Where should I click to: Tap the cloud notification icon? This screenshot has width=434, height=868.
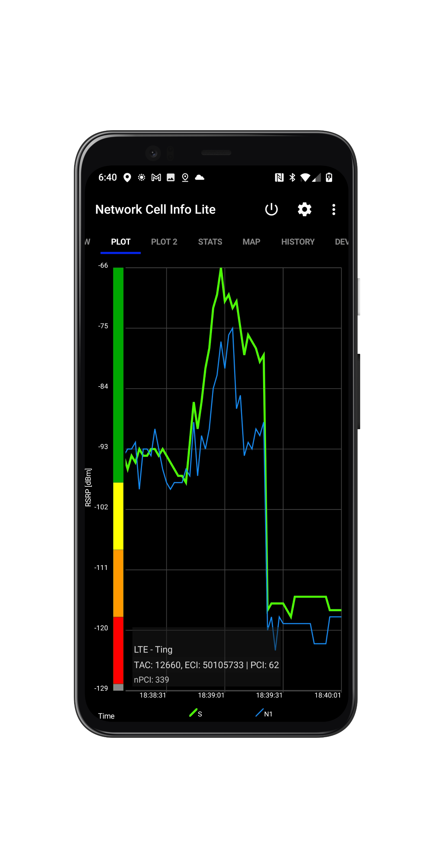click(200, 177)
